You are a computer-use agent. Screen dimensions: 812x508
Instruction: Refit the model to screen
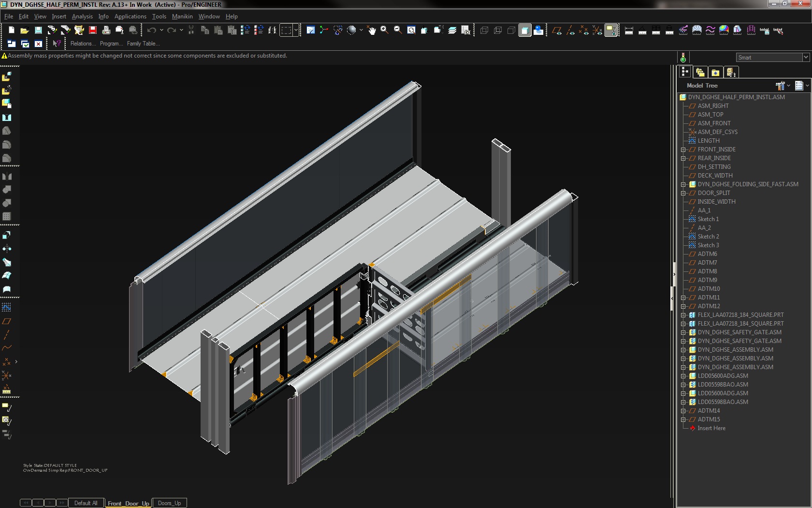pyautogui.click(x=411, y=30)
